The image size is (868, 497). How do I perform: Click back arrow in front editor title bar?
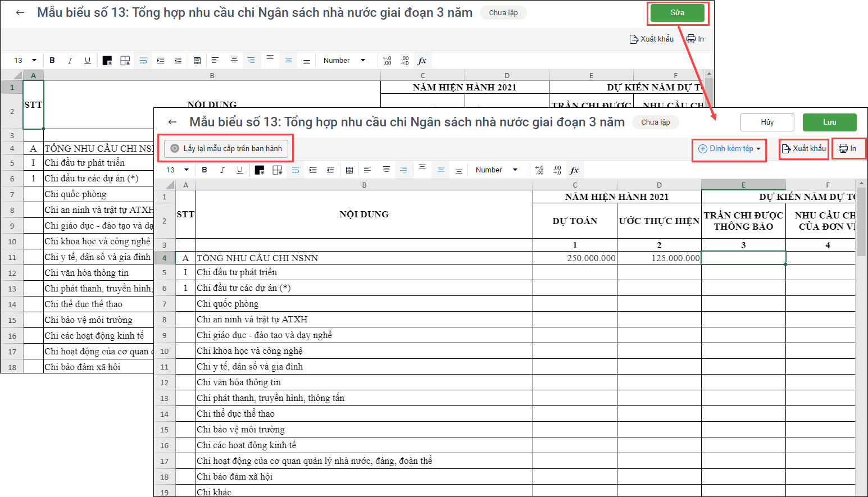172,122
